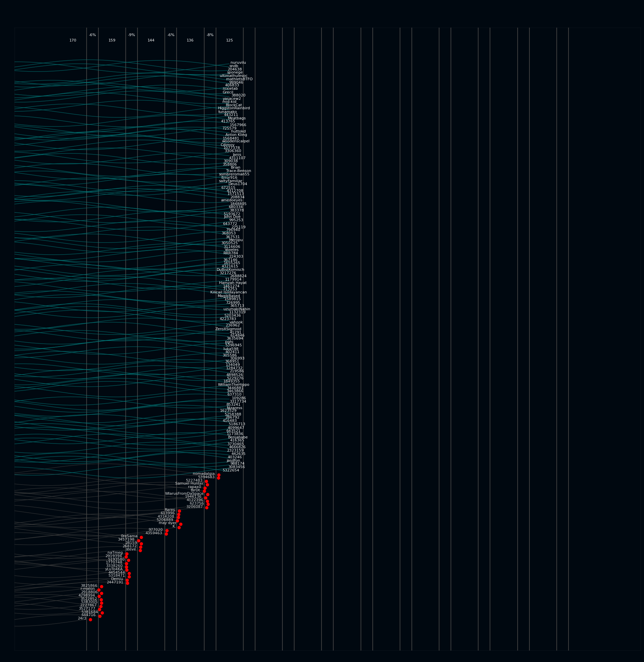This screenshot has width=644, height=662.
Task: Click the Rares label
Action: [170, 510]
